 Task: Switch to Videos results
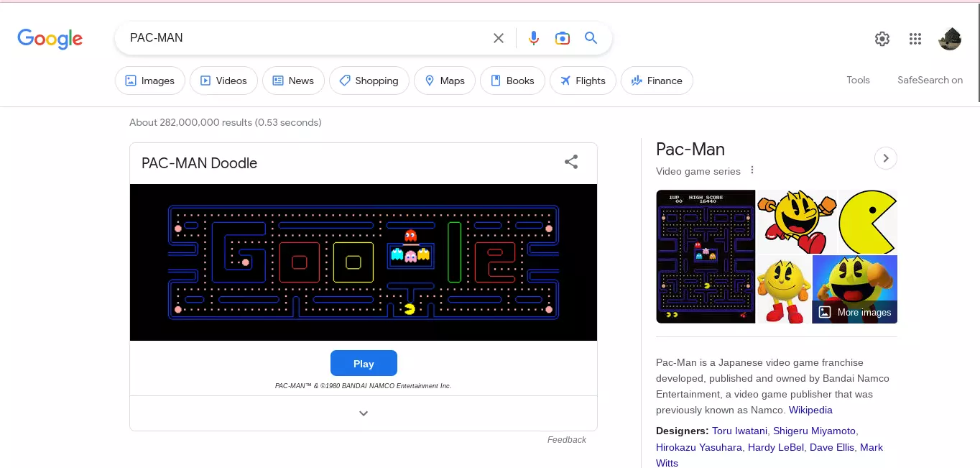(x=223, y=81)
